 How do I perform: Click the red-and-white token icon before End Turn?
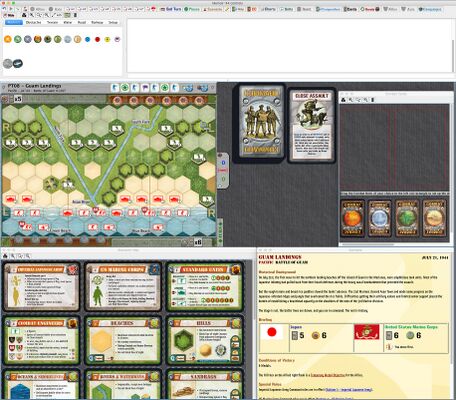click(x=153, y=9)
